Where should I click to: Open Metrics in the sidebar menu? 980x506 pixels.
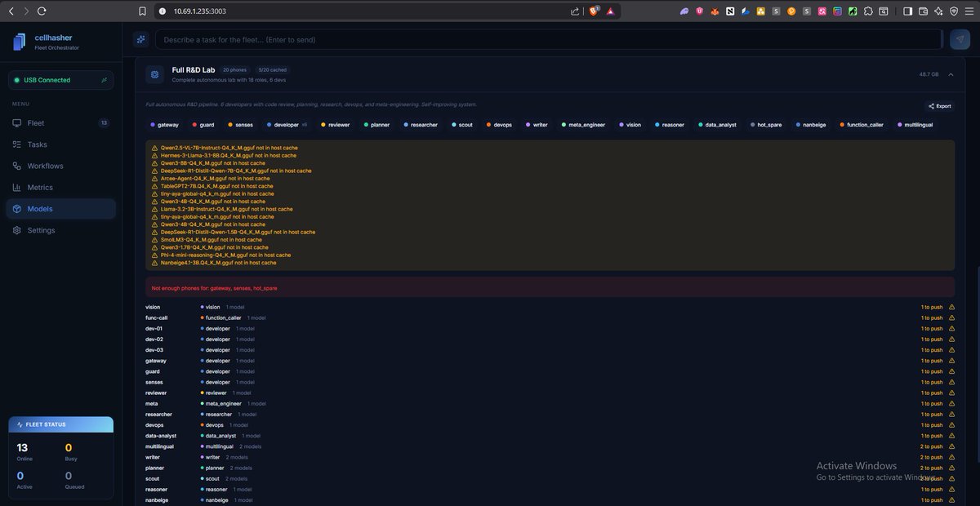pos(61,188)
